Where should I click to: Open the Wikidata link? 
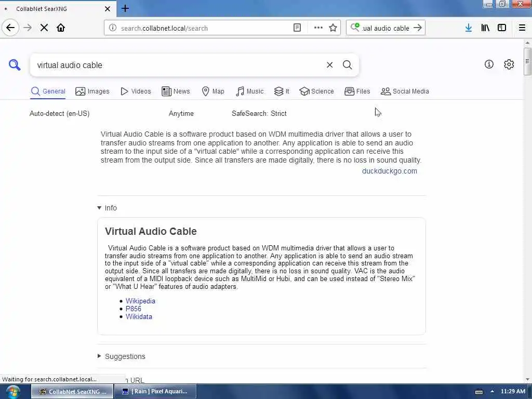(139, 316)
